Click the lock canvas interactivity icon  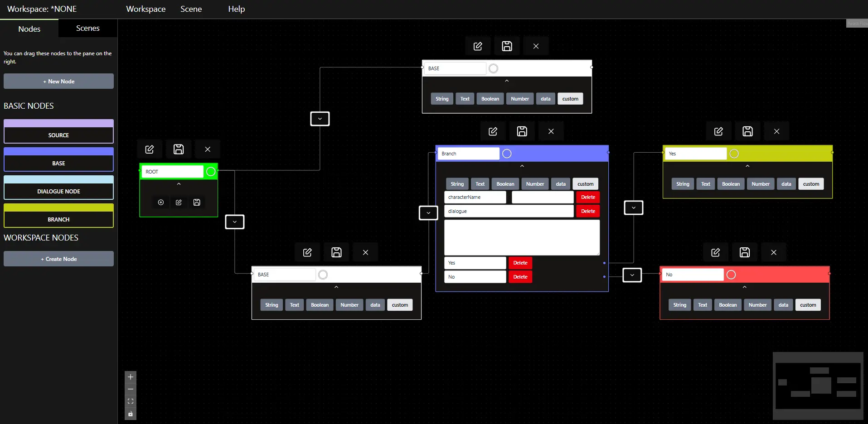pyautogui.click(x=131, y=414)
